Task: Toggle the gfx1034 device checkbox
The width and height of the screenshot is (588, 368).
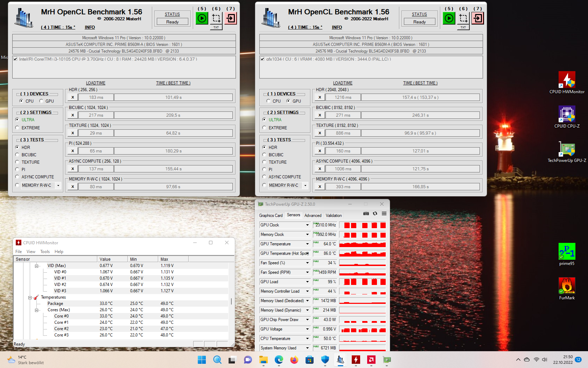Action: click(262, 59)
